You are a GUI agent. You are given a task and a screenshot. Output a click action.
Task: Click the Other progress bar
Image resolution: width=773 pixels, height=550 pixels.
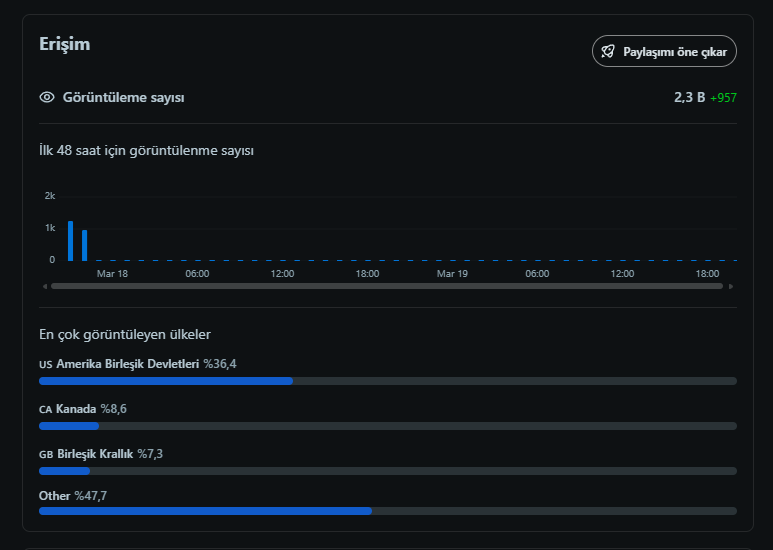[388, 511]
